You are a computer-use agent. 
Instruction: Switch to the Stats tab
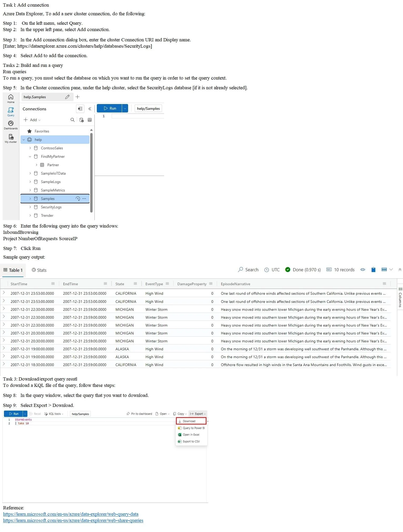pyautogui.click(x=39, y=270)
